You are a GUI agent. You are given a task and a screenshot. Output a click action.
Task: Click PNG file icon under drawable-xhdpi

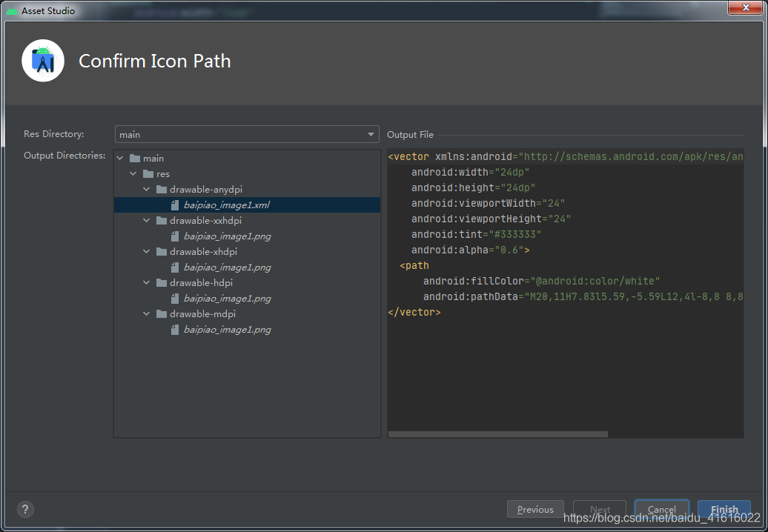click(175, 267)
